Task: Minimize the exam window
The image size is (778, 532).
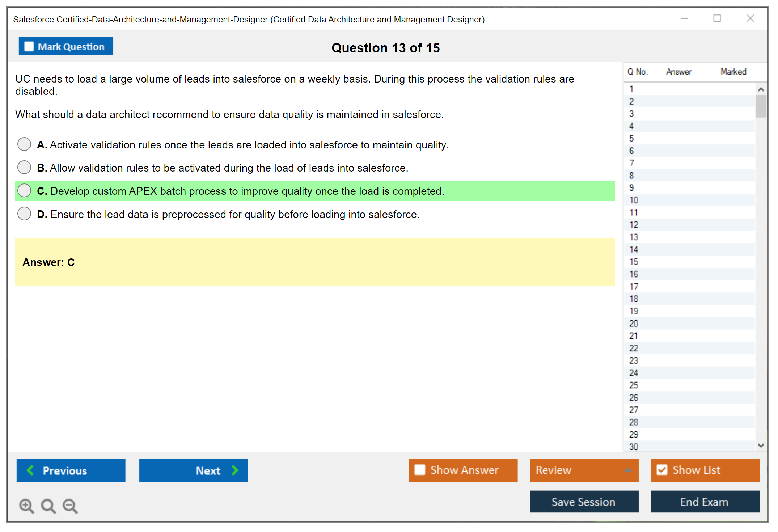Action: (x=684, y=18)
